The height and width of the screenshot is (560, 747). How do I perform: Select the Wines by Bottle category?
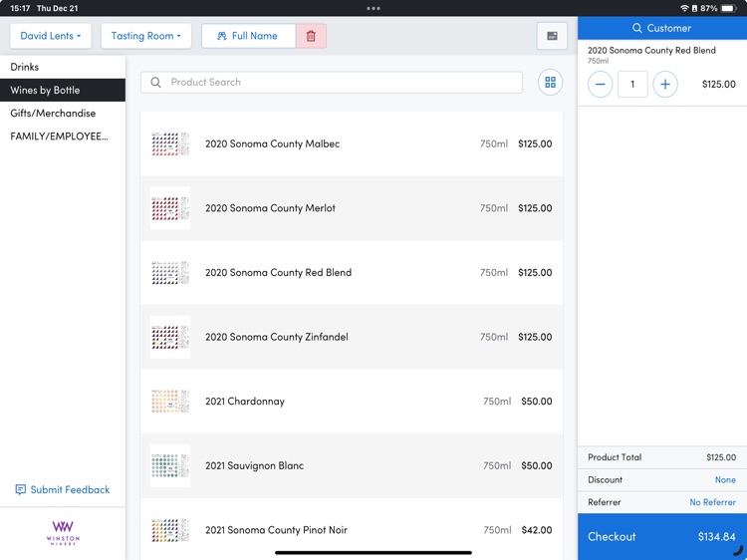63,90
